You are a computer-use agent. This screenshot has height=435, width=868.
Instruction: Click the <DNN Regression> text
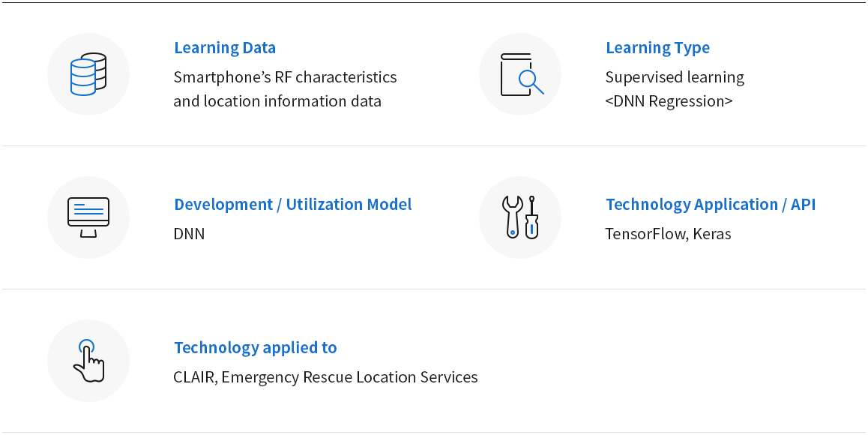(669, 101)
